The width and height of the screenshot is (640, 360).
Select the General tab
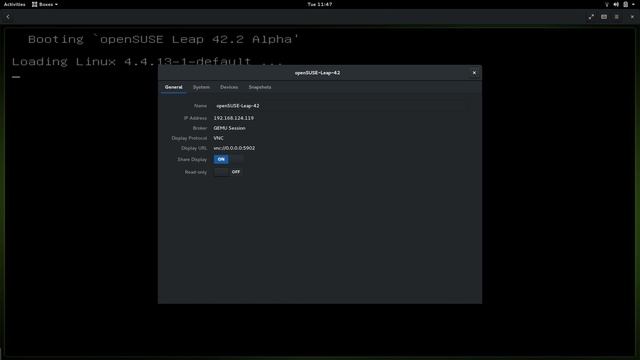click(173, 87)
